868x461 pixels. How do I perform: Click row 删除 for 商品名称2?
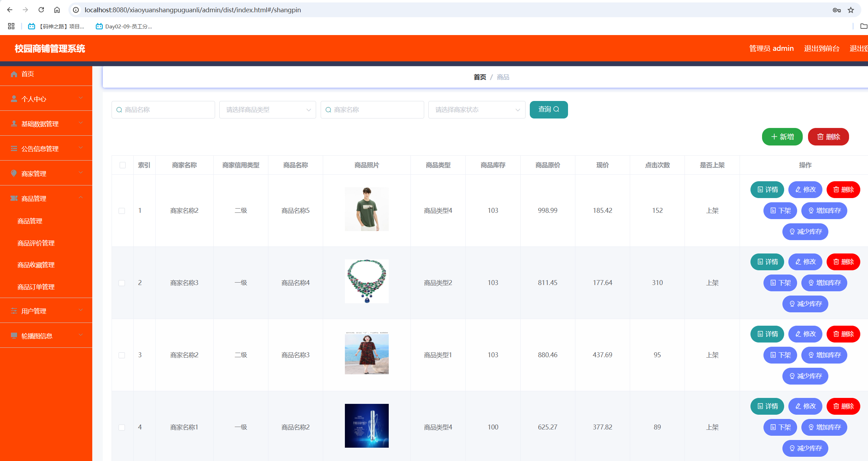843,406
